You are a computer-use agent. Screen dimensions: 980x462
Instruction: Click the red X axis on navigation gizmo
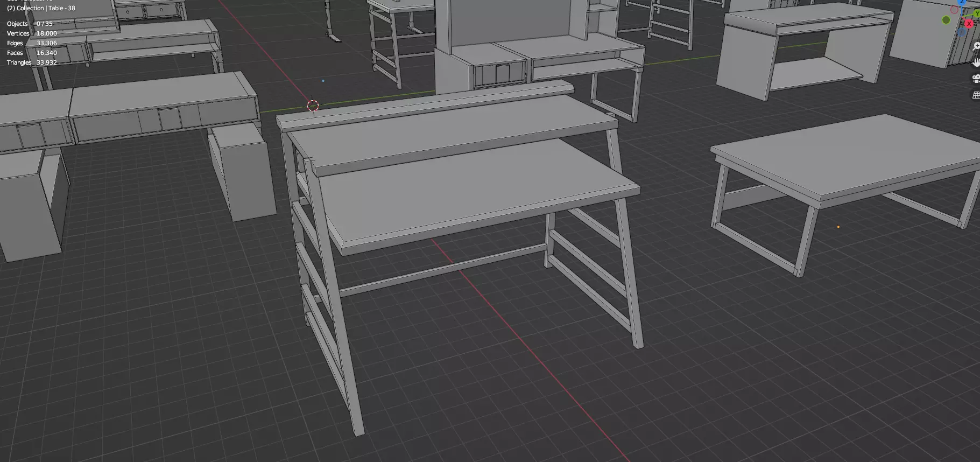click(969, 24)
